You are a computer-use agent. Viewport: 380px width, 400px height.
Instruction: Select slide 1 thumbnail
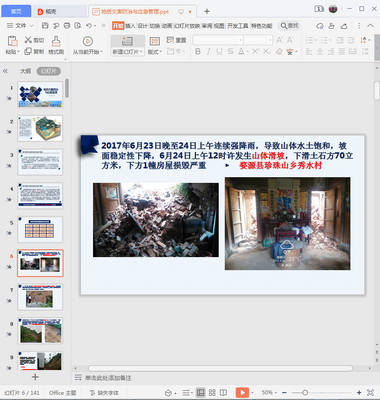tap(40, 94)
